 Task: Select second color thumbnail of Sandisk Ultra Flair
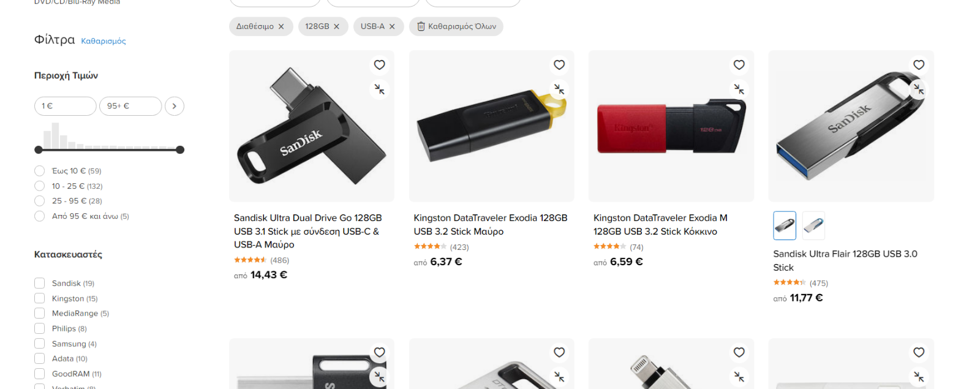pos(813,225)
